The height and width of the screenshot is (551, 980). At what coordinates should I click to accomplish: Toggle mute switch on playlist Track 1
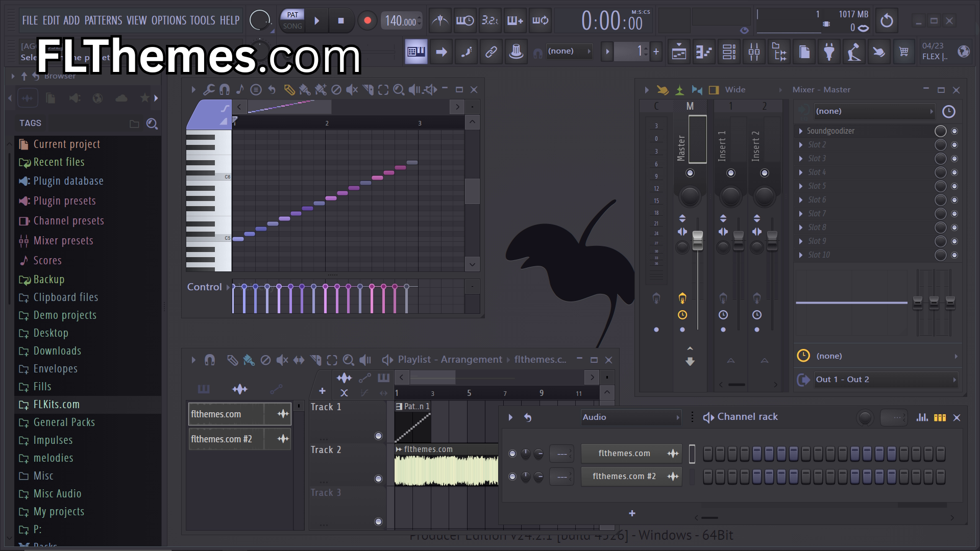pyautogui.click(x=378, y=436)
